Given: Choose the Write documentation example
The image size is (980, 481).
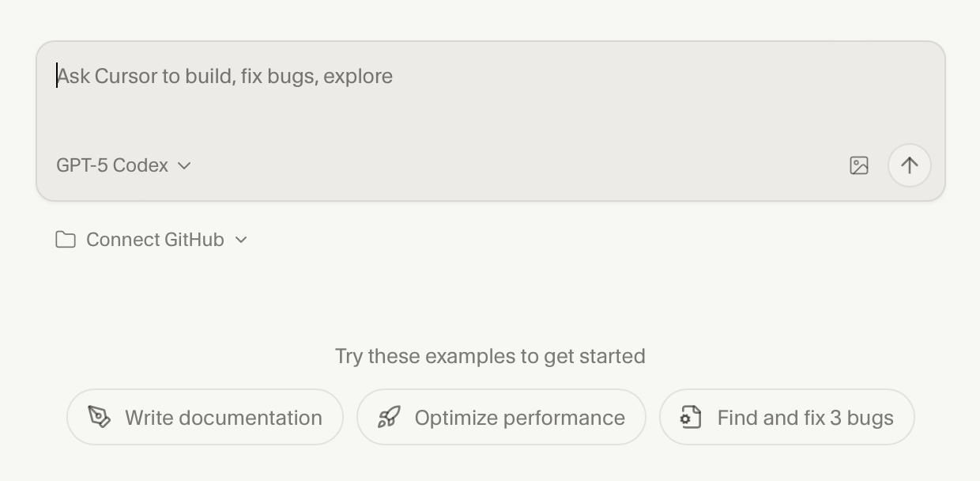Looking at the screenshot, I should click(223, 418).
